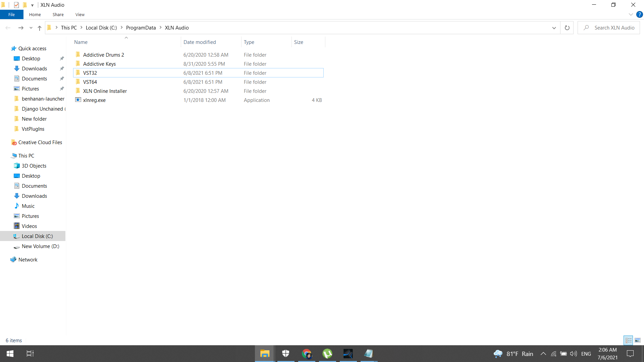Open the XLN Online Installer folder
Image resolution: width=644 pixels, height=362 pixels.
click(105, 90)
